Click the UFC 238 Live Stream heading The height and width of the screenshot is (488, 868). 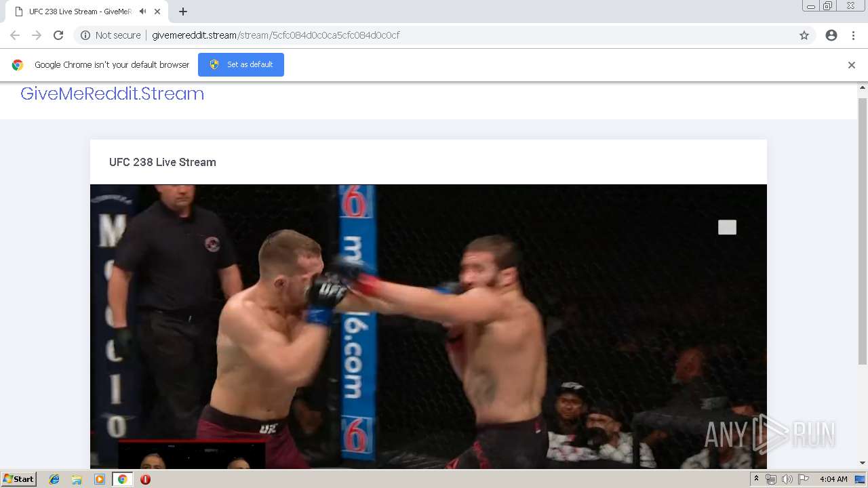pos(163,162)
